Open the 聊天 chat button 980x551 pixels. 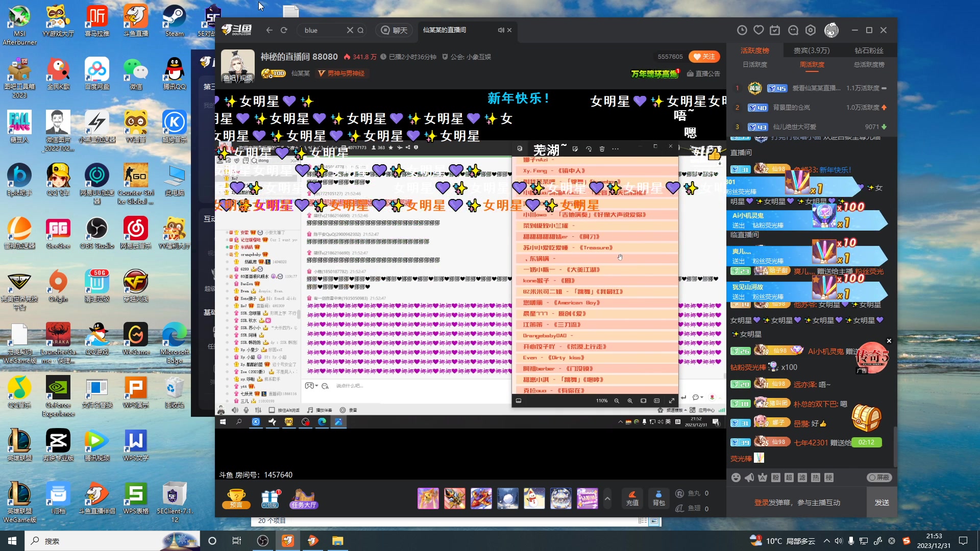395,30
